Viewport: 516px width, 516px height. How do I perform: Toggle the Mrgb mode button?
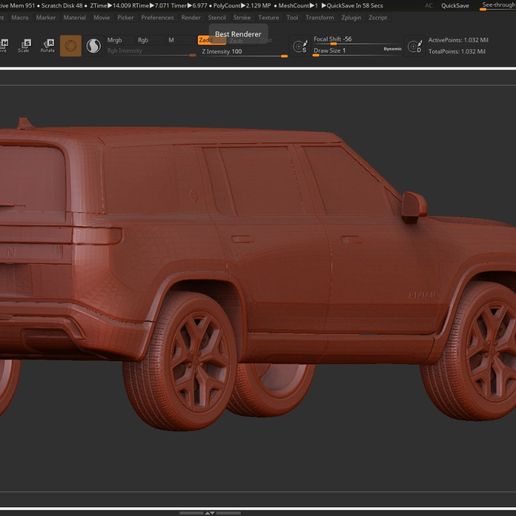tap(114, 40)
